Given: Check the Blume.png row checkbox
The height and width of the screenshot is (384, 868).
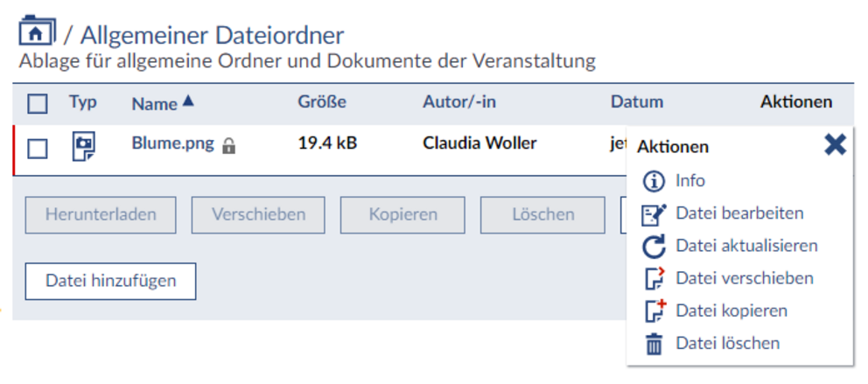Looking at the screenshot, I should click(37, 149).
